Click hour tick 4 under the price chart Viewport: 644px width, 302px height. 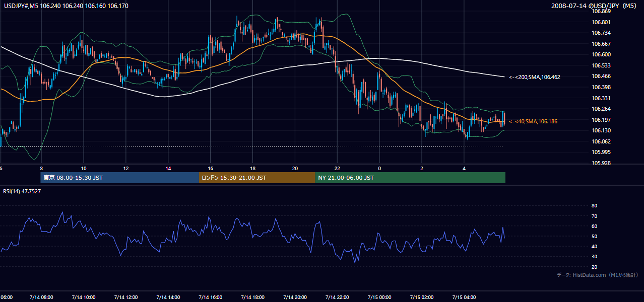pyautogui.click(x=465, y=169)
